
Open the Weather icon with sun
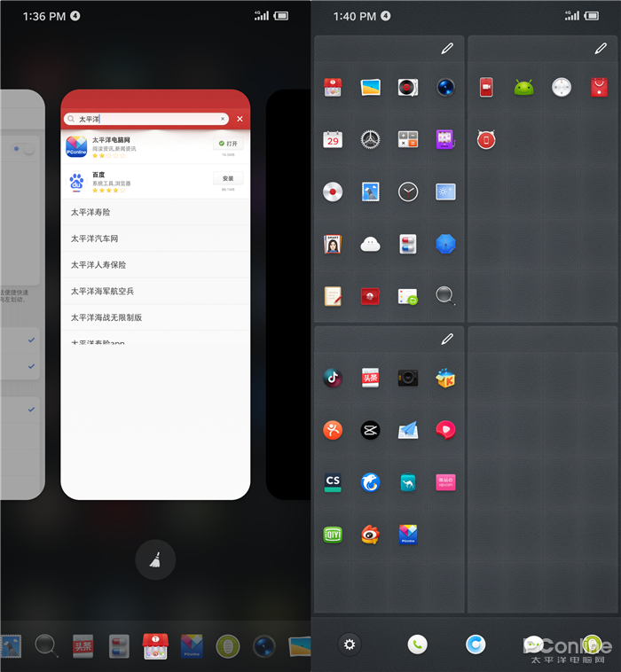point(445,192)
